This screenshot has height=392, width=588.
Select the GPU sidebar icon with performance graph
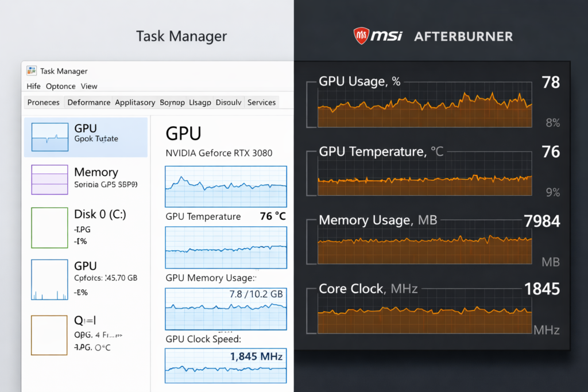click(x=49, y=137)
